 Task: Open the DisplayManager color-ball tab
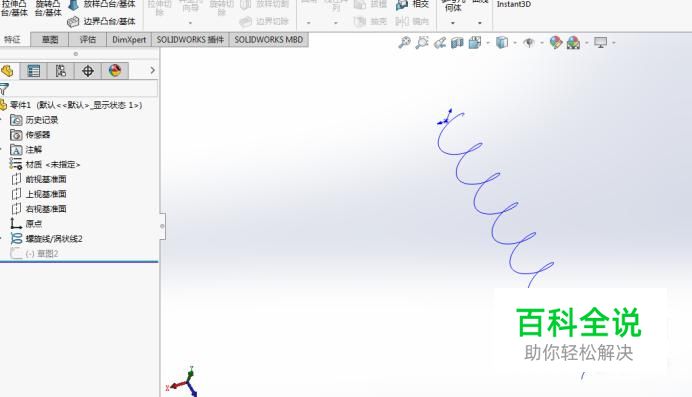pyautogui.click(x=115, y=71)
